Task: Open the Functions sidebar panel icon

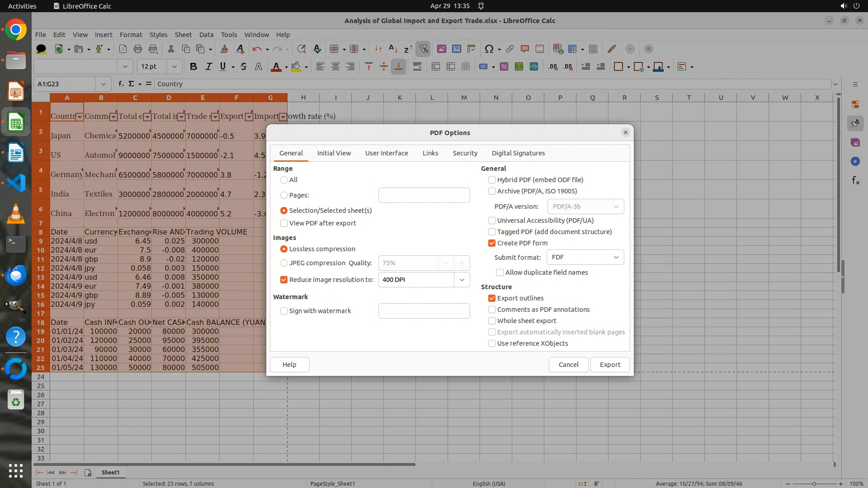Action: pos(855,181)
